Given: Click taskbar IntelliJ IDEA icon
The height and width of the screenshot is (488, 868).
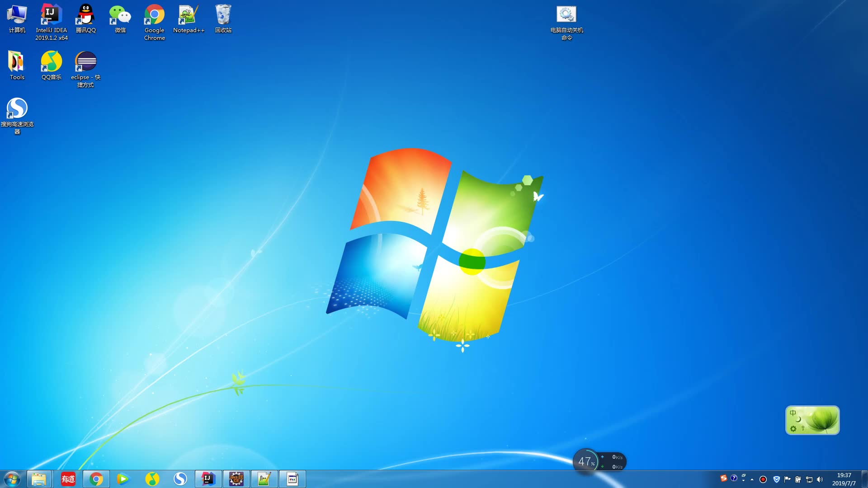Looking at the screenshot, I should tap(208, 479).
